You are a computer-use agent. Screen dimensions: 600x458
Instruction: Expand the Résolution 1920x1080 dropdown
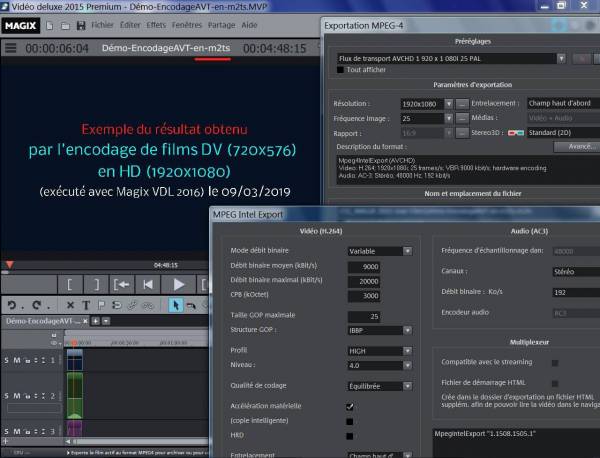tap(448, 104)
